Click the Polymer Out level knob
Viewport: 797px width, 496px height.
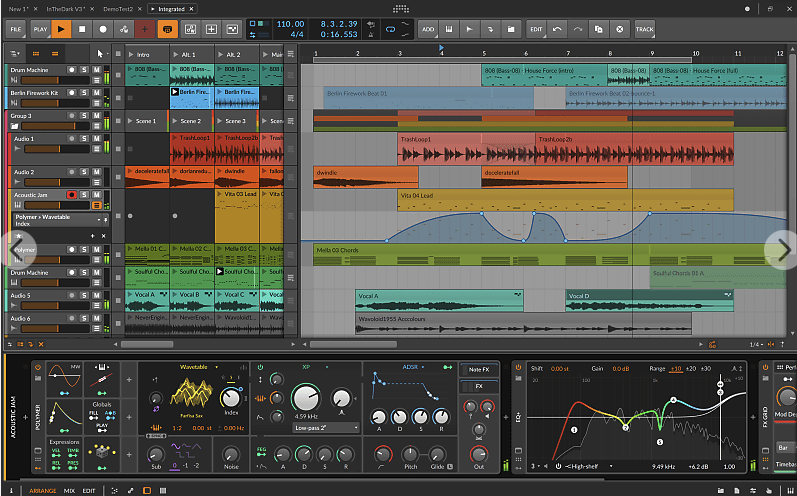click(478, 453)
